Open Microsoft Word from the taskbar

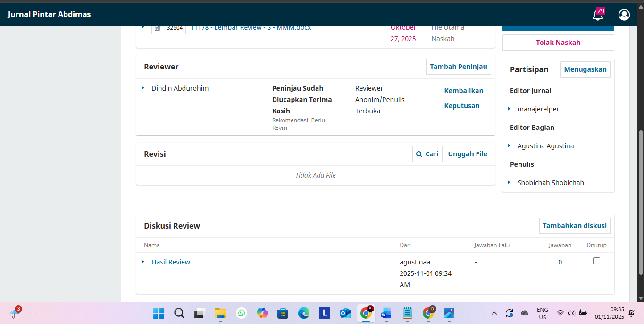(386, 313)
